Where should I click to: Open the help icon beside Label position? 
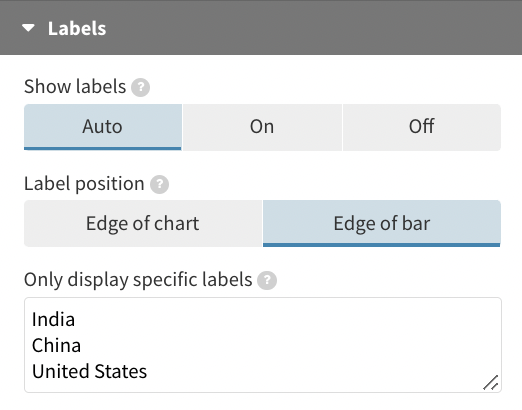(159, 184)
